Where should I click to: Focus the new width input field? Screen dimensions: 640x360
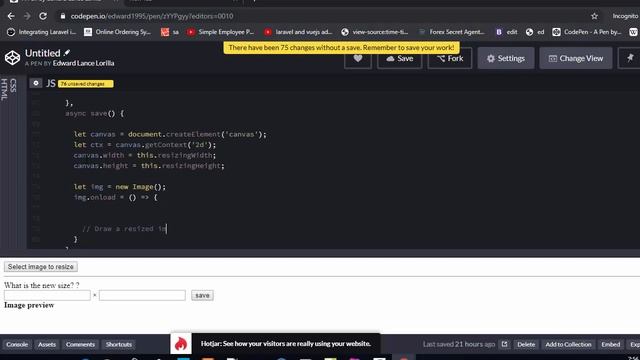tap(47, 295)
